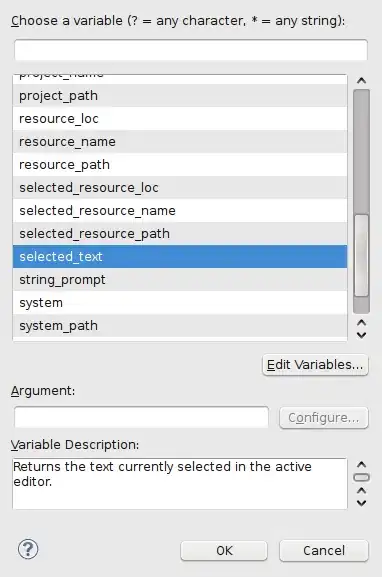Click the variable list scrollbar thumb
This screenshot has height=577, width=382.
[361, 255]
